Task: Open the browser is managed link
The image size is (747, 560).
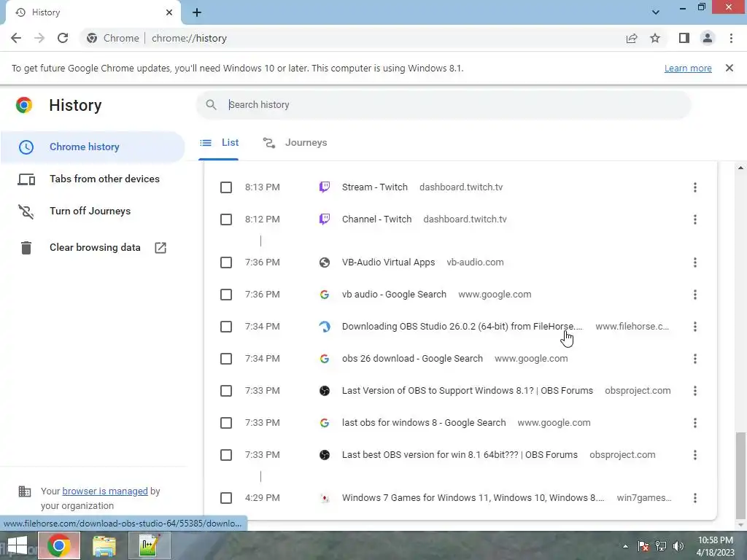Action: [105, 491]
